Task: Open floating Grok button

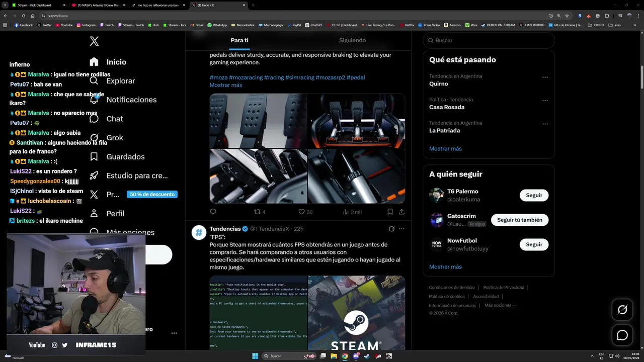Action: [x=622, y=310]
